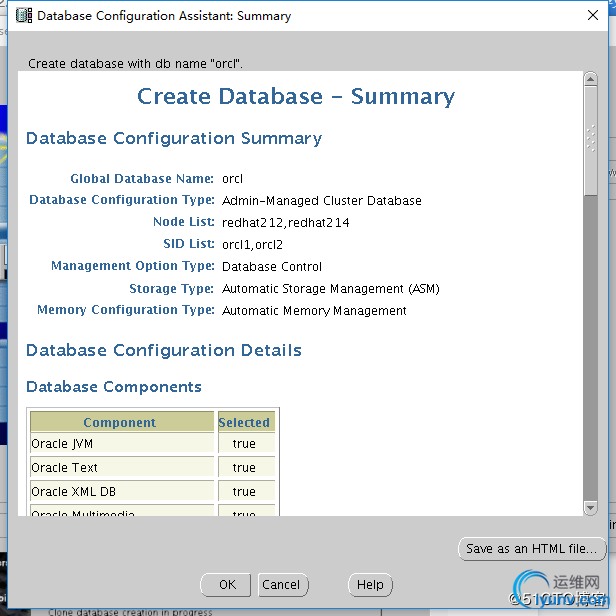Click the Cancel button
This screenshot has width=616, height=616.
(x=283, y=585)
